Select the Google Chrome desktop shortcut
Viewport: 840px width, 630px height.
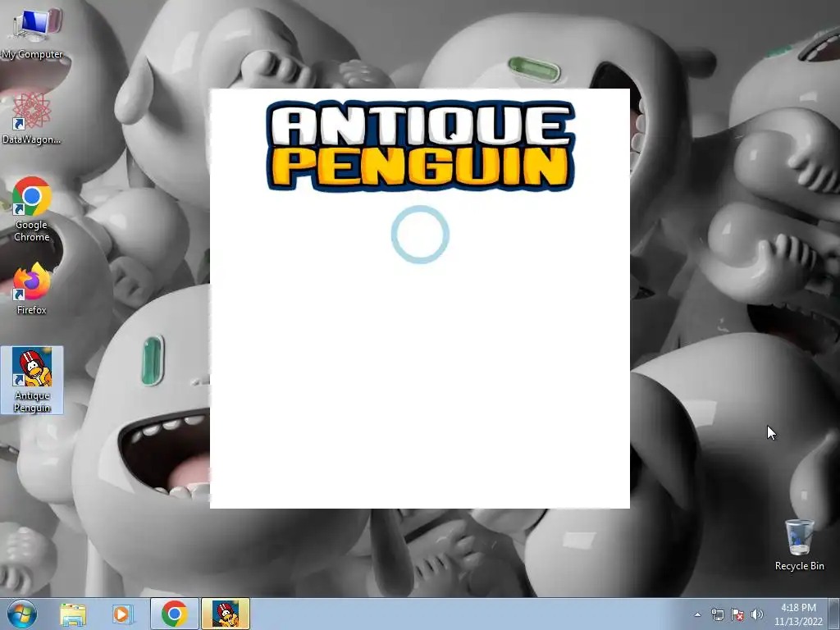tap(32, 209)
